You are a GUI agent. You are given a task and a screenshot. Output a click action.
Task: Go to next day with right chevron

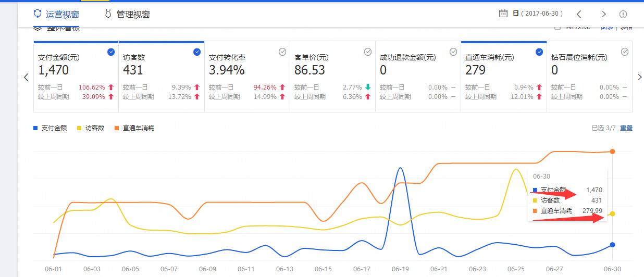point(603,14)
